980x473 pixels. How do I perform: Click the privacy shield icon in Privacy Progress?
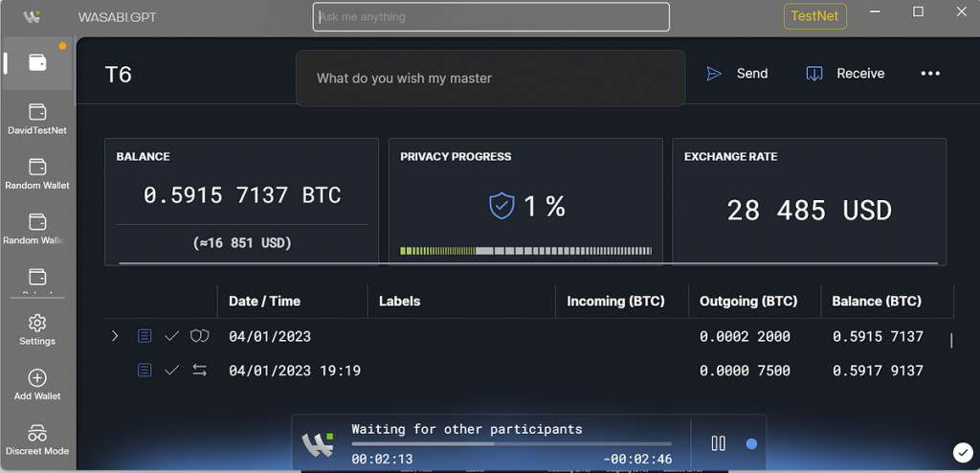pyautogui.click(x=501, y=206)
